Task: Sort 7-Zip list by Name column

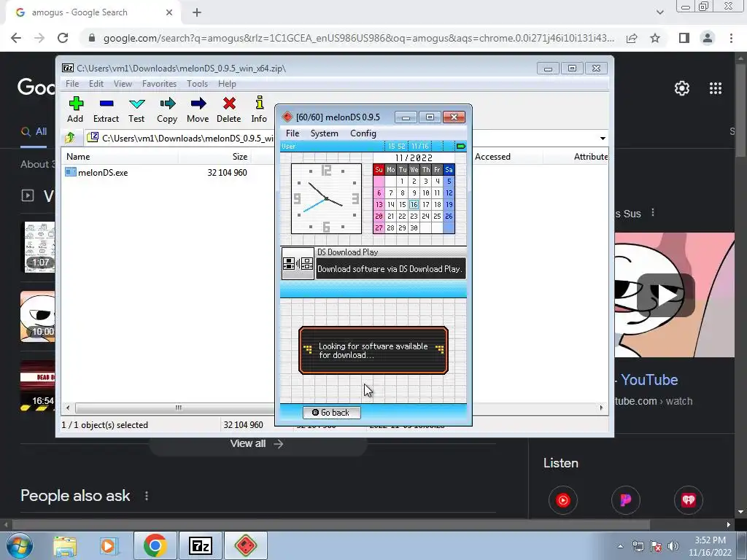Action: 120,157
